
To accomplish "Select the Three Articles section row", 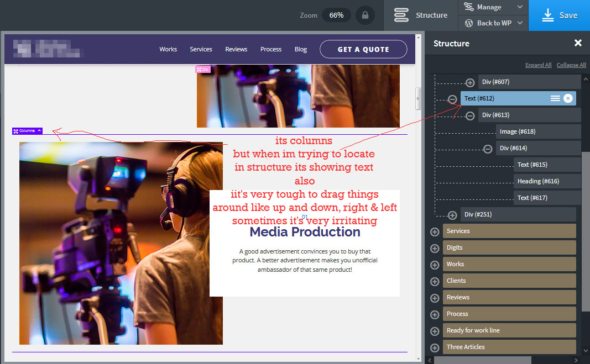I will point(509,347).
